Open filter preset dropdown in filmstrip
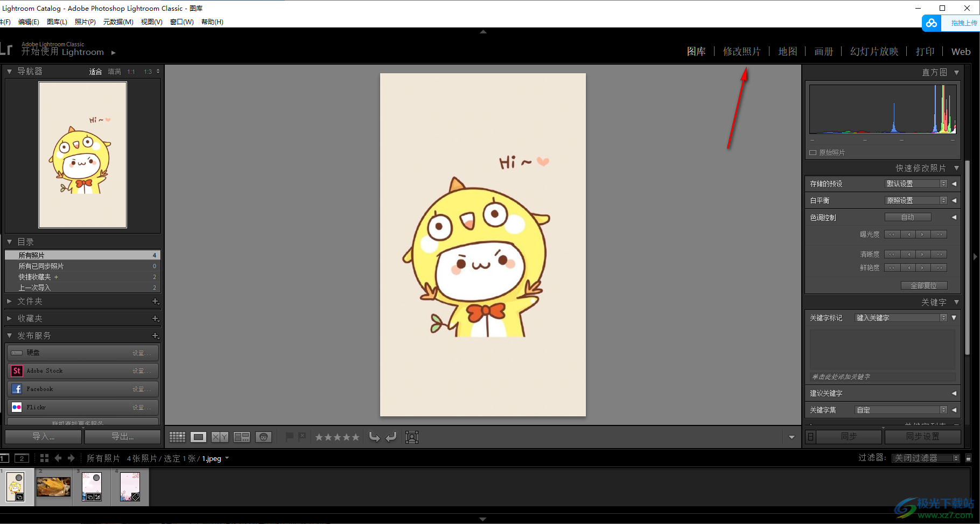This screenshot has height=524, width=980. (926, 458)
